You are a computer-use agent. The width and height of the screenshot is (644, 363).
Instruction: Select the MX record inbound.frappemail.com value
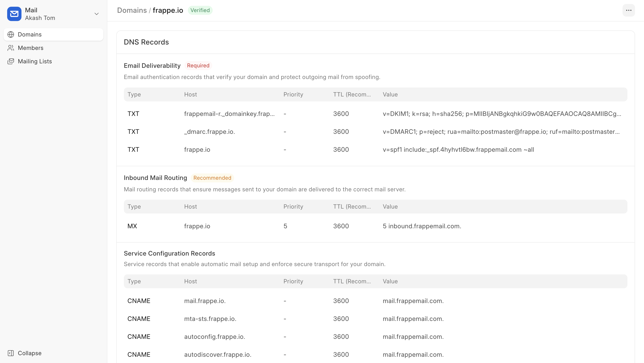pyautogui.click(x=422, y=226)
